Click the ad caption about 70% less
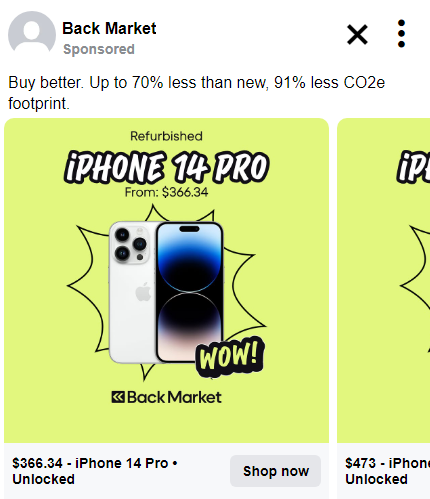Screen dimensions: 430x499 196,93
